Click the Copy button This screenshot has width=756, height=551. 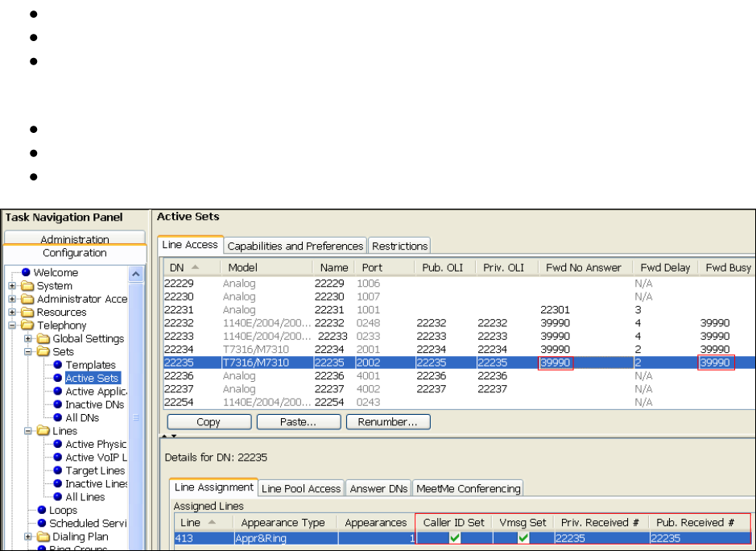point(208,421)
